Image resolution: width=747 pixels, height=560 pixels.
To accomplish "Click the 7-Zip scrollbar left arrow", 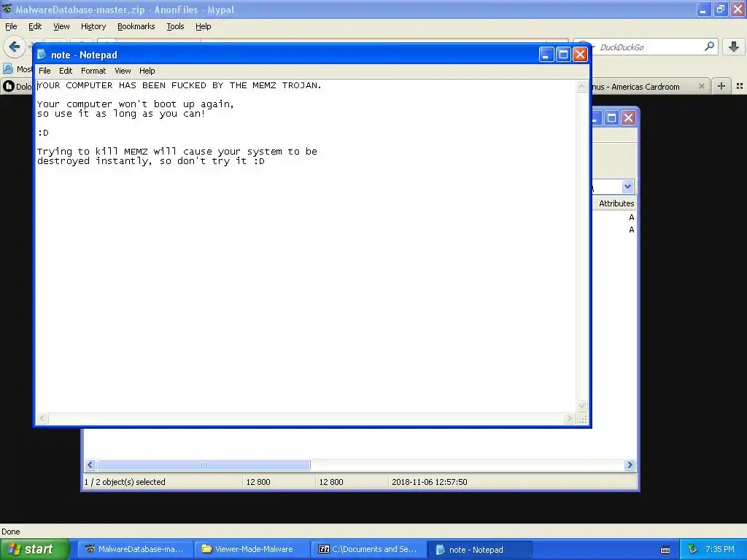I will coord(90,464).
